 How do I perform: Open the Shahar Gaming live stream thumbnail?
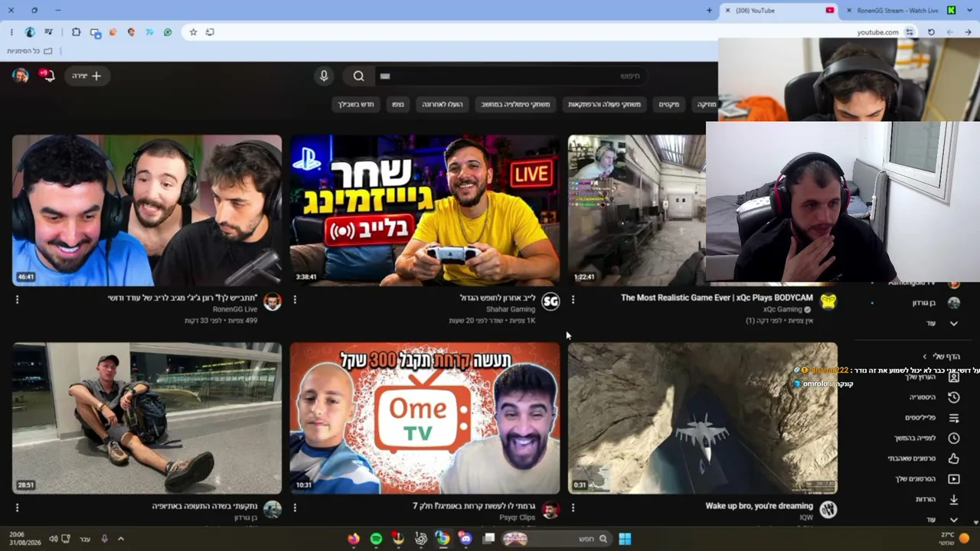coord(425,210)
